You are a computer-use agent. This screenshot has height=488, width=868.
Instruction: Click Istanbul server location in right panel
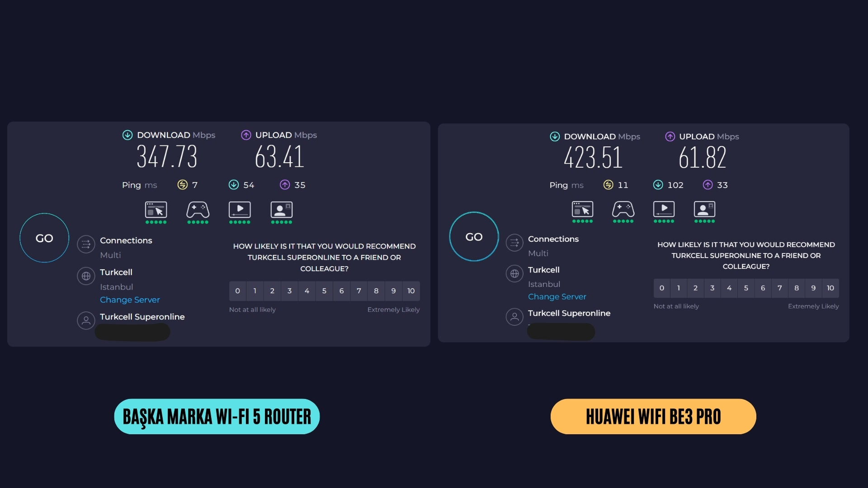[544, 284]
